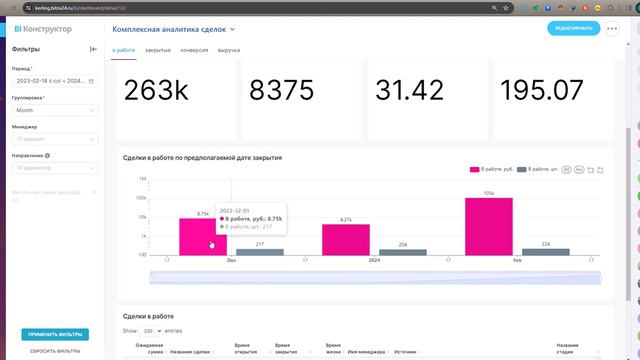Click the page vertical scrollbar
Screen dimensions: 640x360
(x=629, y=214)
